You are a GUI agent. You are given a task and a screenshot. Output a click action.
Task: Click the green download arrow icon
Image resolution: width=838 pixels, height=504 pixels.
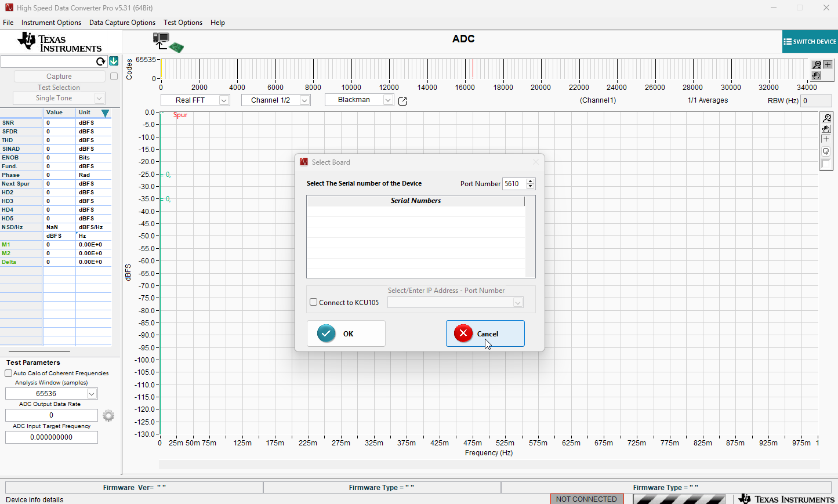114,61
